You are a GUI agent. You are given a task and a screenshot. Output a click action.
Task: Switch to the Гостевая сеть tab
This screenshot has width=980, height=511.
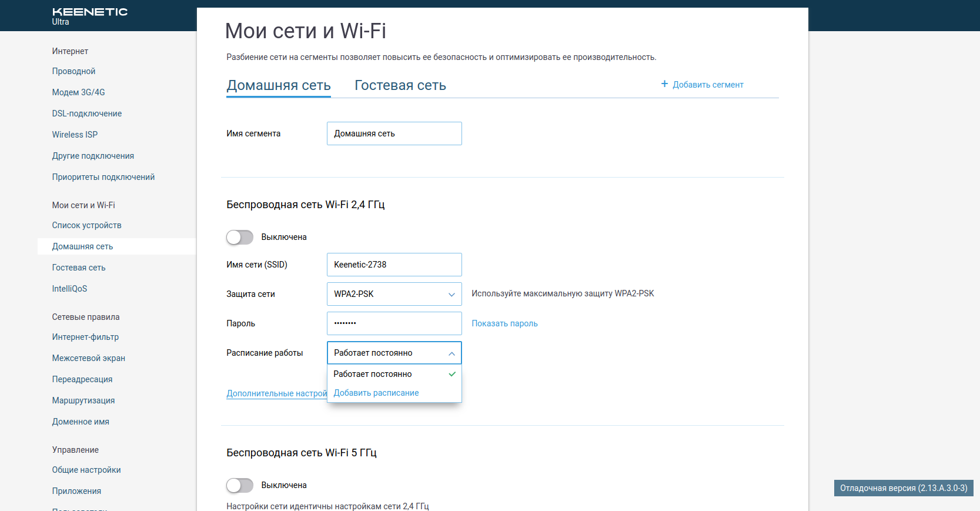(400, 85)
